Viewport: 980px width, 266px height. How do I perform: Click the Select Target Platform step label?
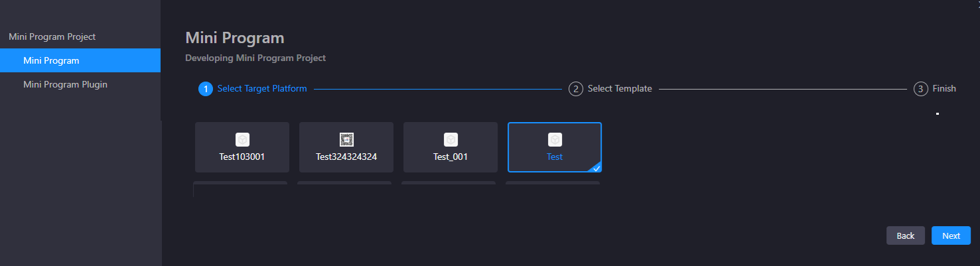[262, 89]
